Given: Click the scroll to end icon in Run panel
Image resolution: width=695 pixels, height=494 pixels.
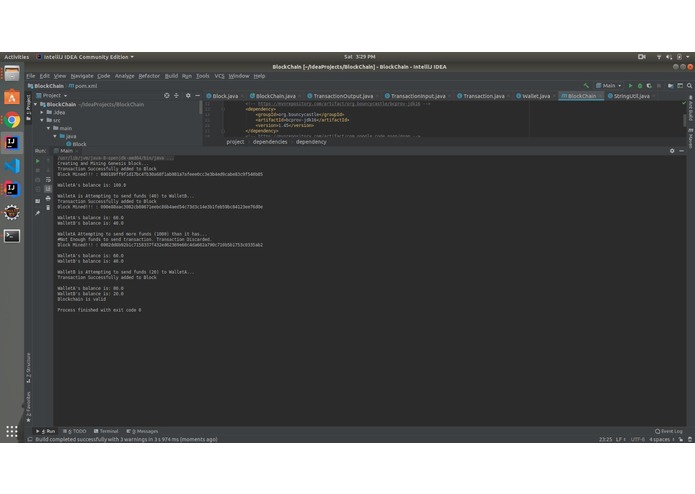Looking at the screenshot, I should click(48, 189).
